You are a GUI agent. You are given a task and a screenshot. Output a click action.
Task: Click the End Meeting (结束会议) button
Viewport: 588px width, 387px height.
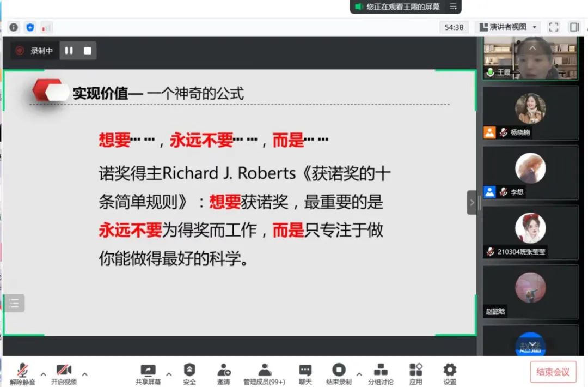(x=553, y=372)
